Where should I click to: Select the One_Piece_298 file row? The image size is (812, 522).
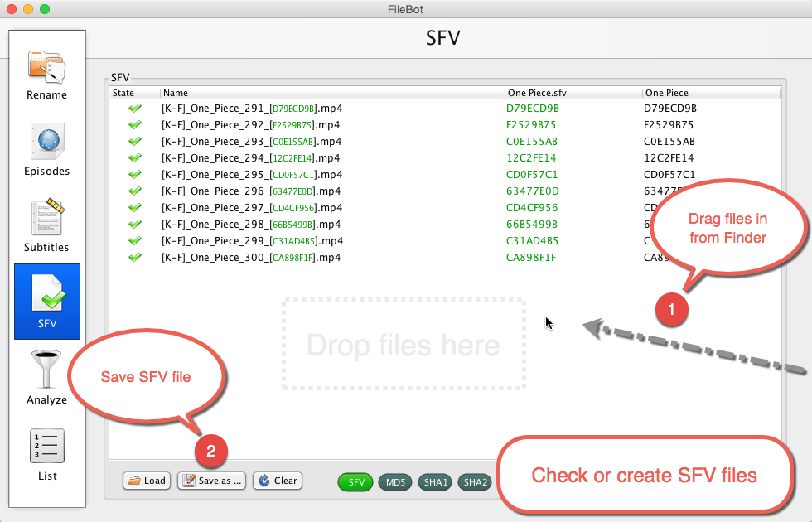tap(445, 225)
